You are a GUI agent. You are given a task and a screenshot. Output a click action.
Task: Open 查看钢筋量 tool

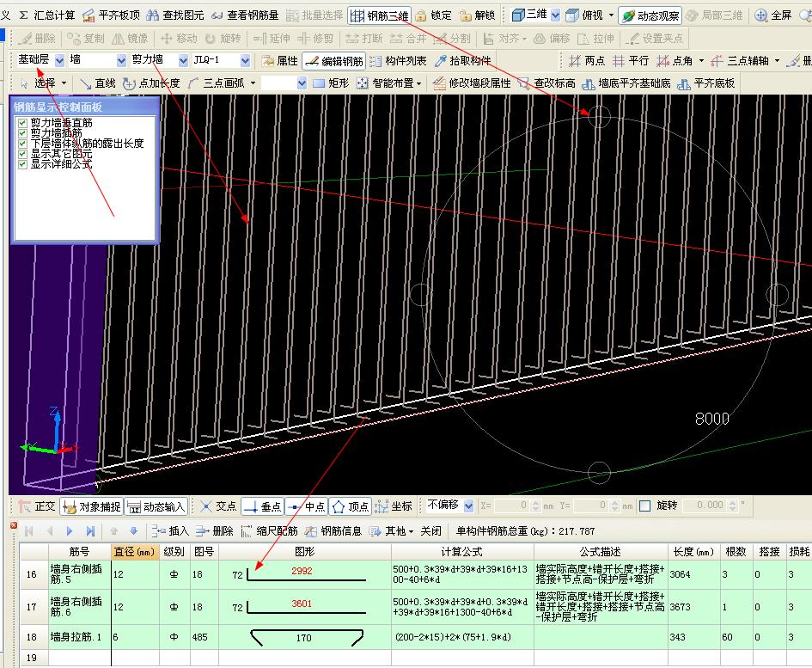tap(246, 15)
